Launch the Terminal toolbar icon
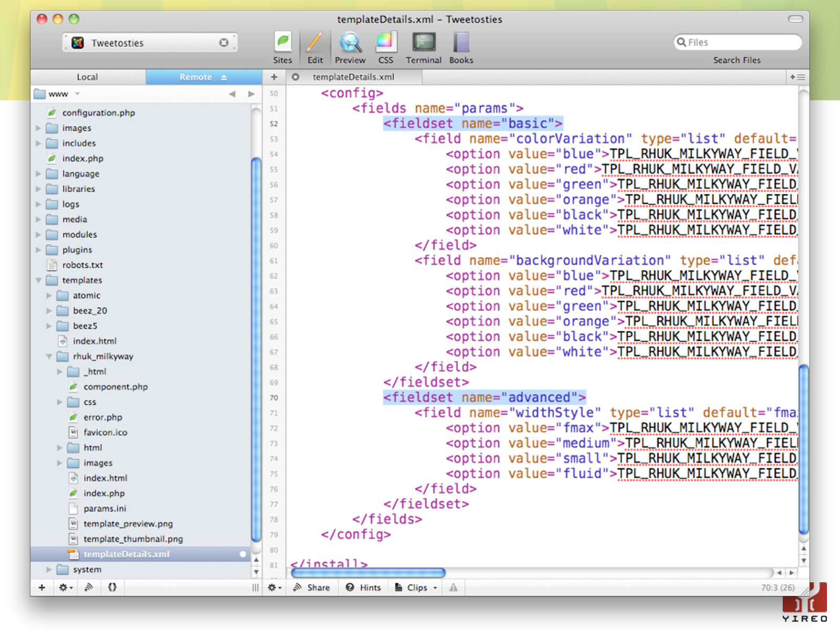The image size is (840, 630). [x=424, y=47]
